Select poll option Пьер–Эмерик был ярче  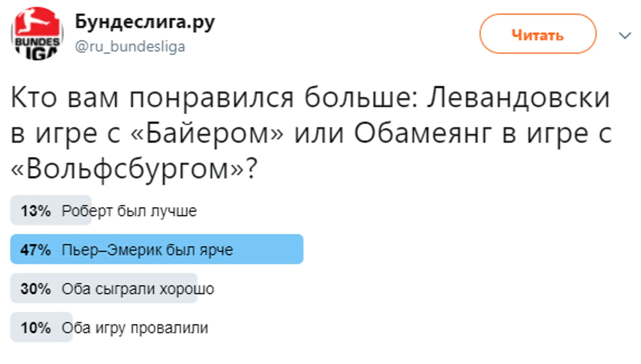point(147,250)
